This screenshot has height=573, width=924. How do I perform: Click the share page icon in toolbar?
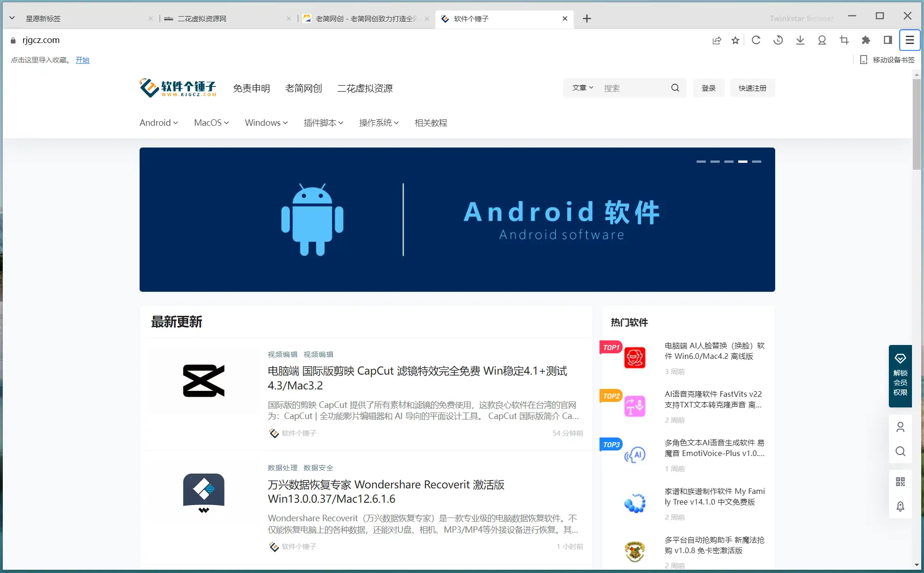point(716,40)
